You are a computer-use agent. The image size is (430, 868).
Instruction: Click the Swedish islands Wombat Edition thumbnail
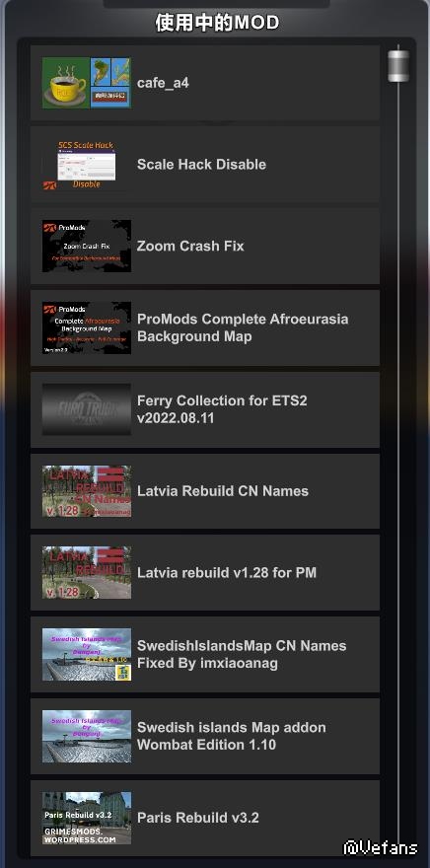coord(87,736)
